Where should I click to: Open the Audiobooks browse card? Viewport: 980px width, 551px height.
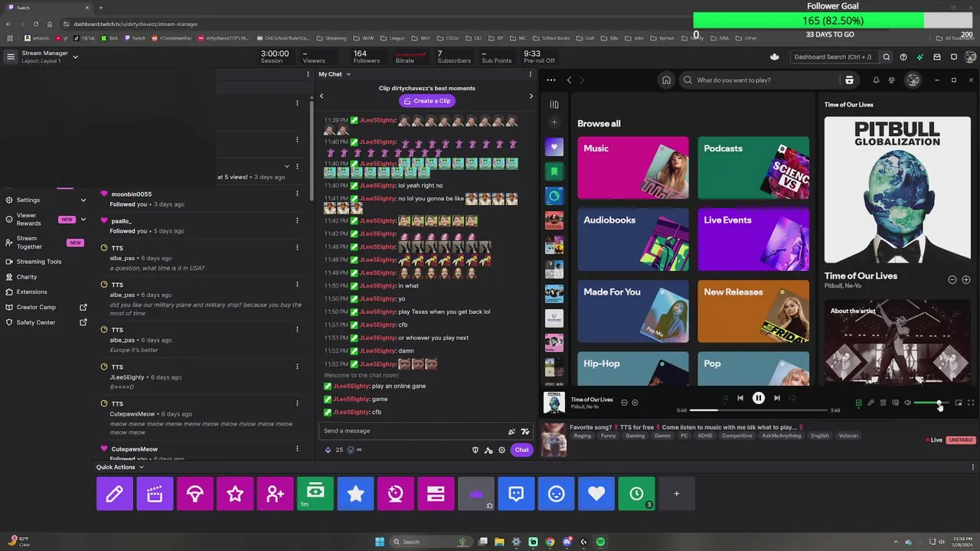click(x=633, y=240)
